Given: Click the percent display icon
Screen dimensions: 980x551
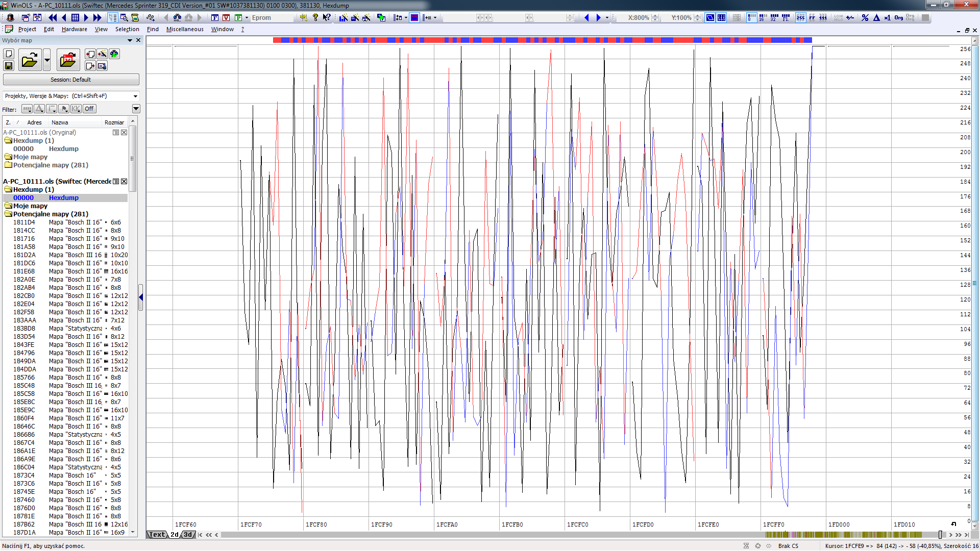Looking at the screenshot, I should point(865,17).
